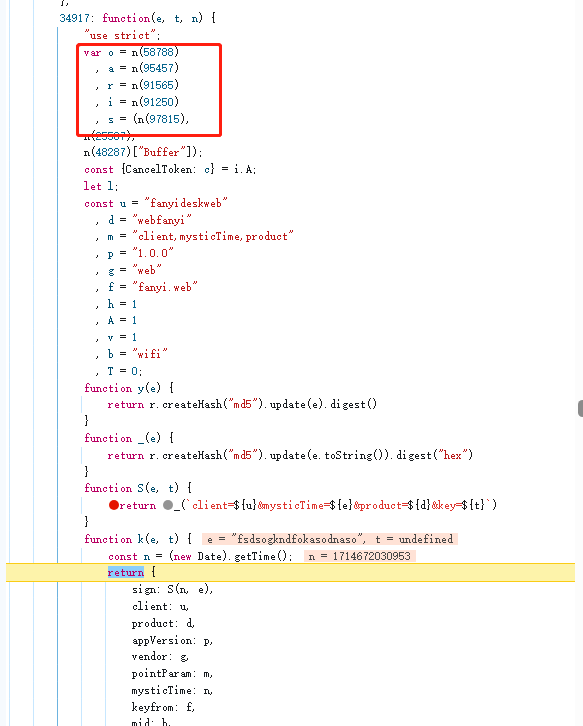Click the function _(e) declaration
The image size is (583, 726).
(129, 438)
